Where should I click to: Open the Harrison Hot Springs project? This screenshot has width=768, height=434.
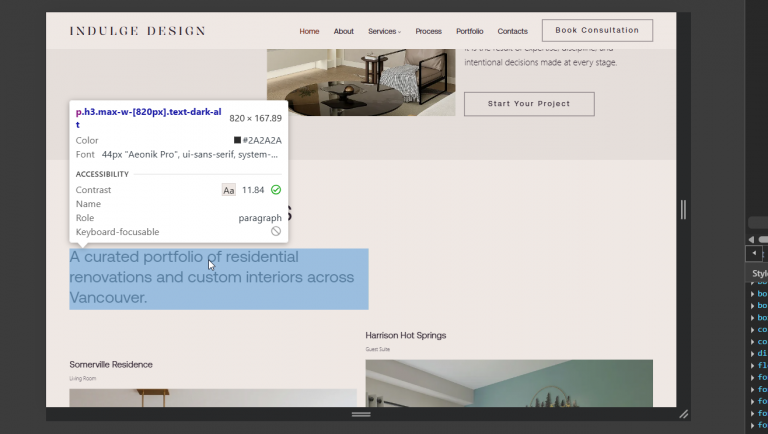pos(406,336)
